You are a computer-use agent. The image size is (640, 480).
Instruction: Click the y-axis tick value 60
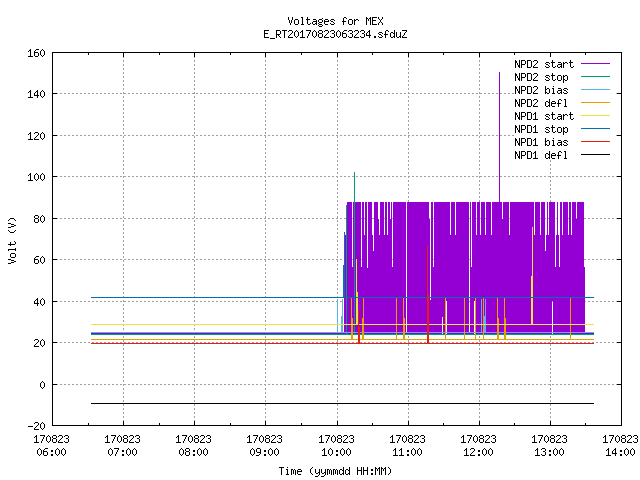(x=39, y=260)
